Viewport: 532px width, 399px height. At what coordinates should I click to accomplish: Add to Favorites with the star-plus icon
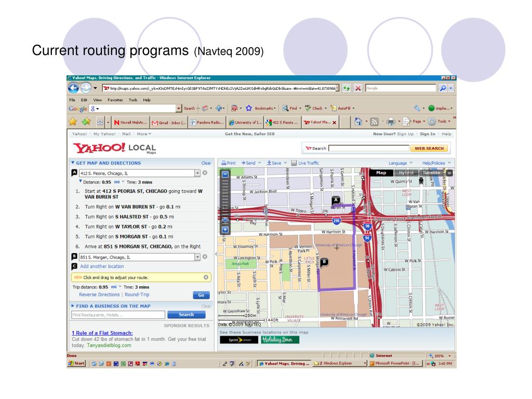click(86, 122)
